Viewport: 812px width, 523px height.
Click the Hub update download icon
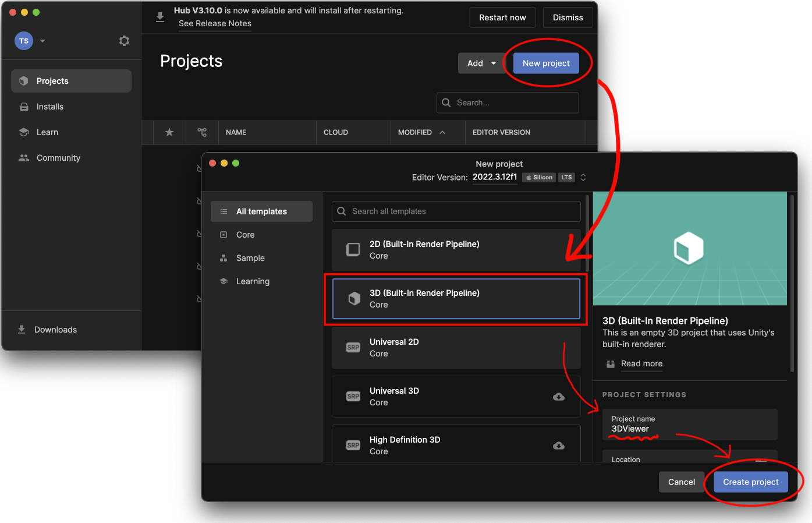[160, 17]
